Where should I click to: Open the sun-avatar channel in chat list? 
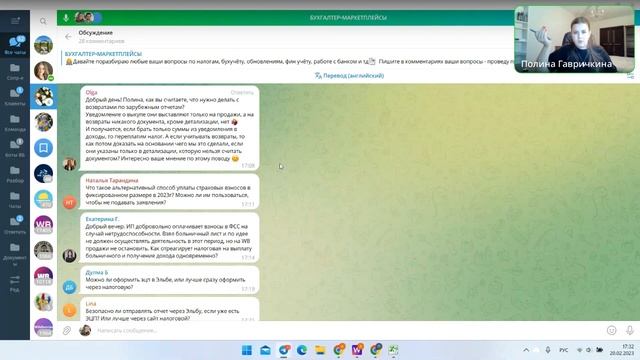point(43,199)
